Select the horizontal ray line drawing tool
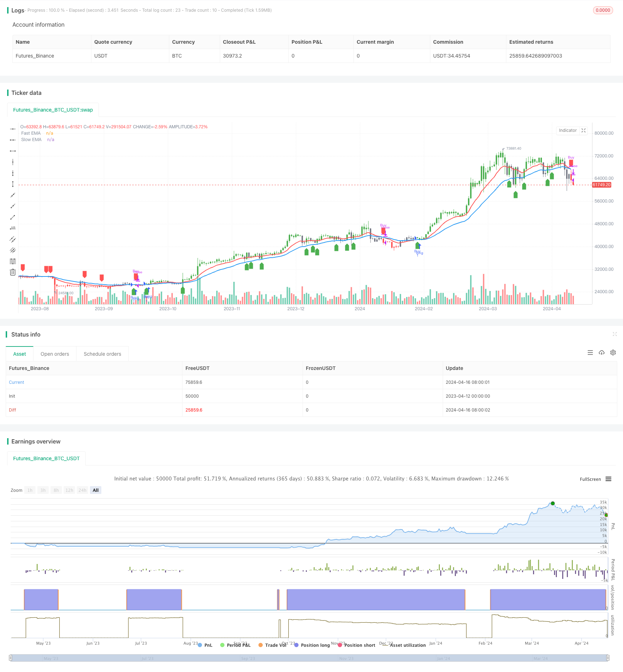623x672 pixels. coord(13,140)
